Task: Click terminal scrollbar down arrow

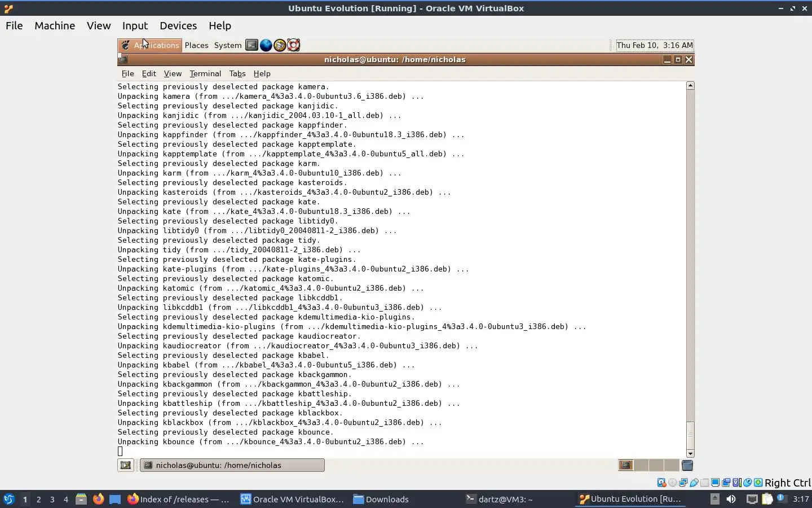Action: tap(690, 453)
